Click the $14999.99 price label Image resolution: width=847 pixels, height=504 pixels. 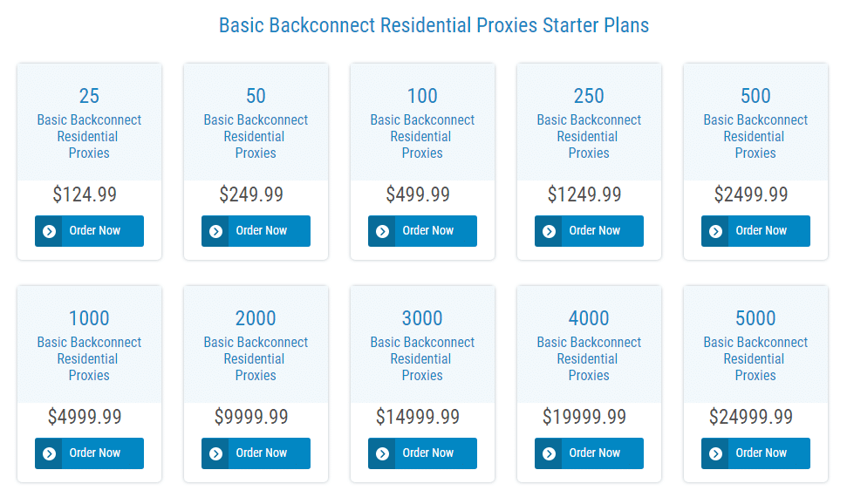coord(418,417)
